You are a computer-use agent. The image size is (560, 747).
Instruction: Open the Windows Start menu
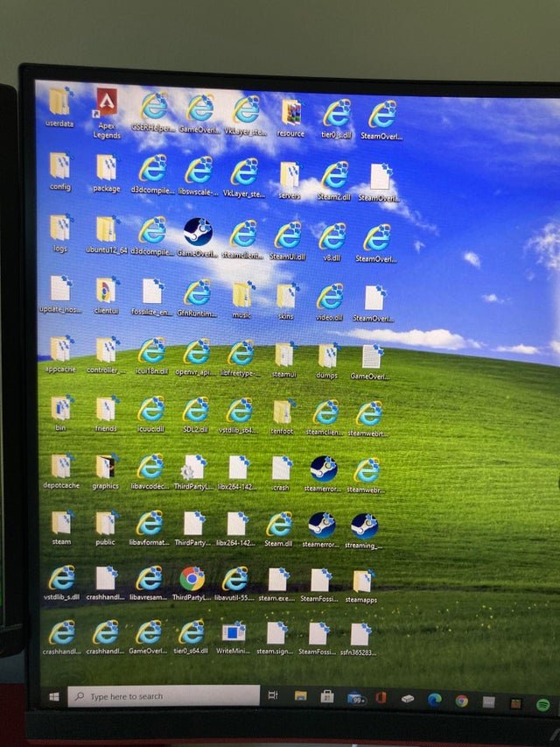coord(54,696)
